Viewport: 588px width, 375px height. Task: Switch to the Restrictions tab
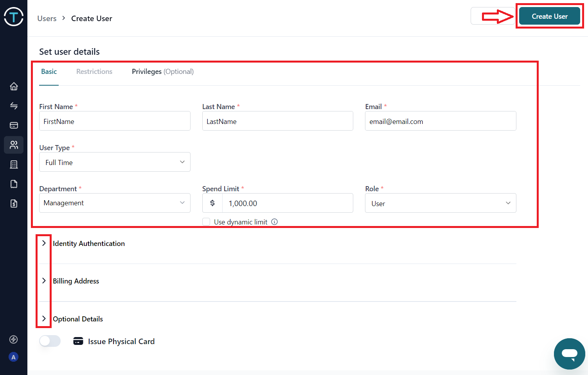94,72
